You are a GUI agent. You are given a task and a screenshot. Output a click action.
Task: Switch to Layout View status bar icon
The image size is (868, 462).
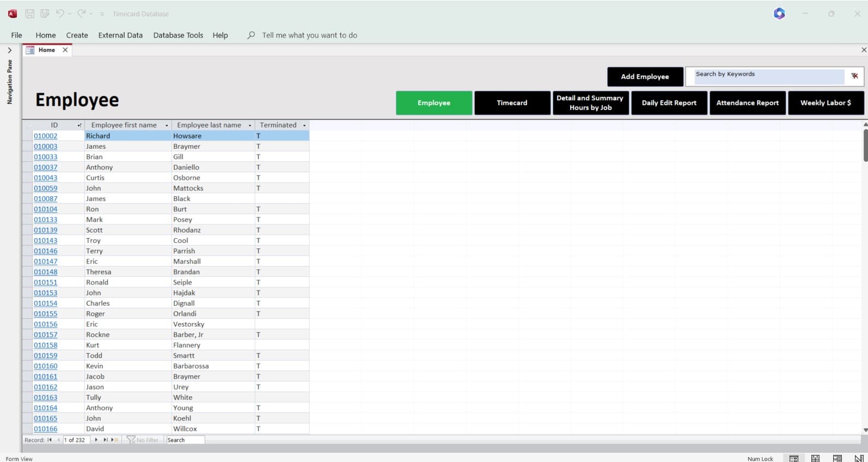[x=838, y=458]
